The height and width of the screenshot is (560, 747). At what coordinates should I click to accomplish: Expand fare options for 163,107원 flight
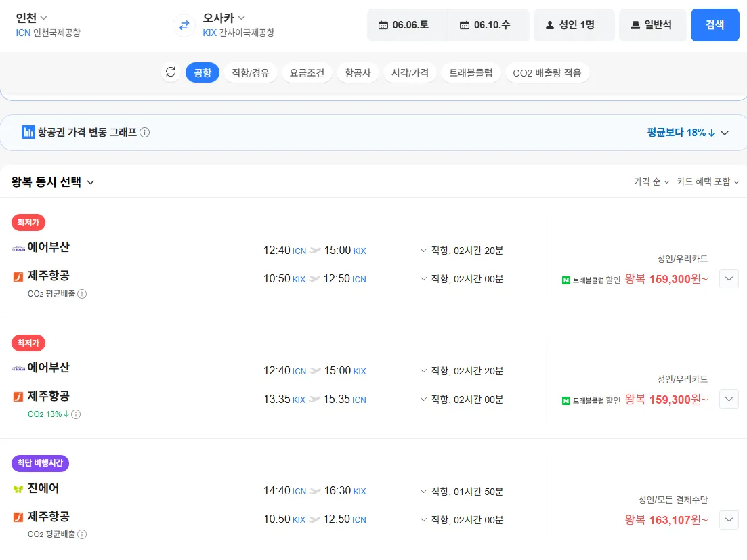click(x=729, y=520)
